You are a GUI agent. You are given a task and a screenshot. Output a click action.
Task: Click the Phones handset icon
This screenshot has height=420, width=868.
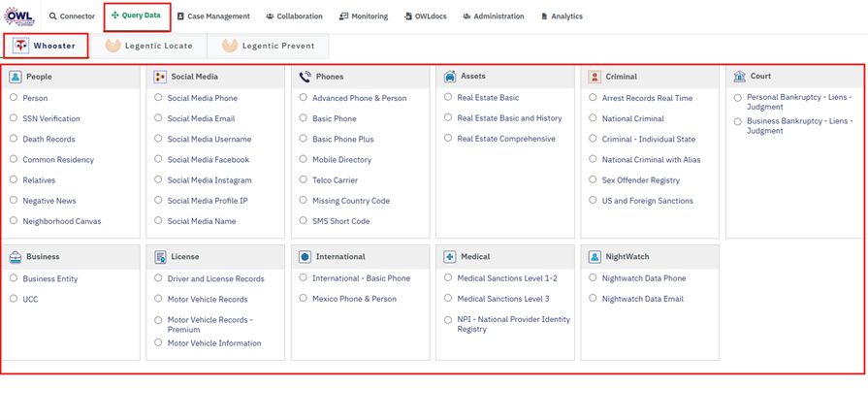305,77
